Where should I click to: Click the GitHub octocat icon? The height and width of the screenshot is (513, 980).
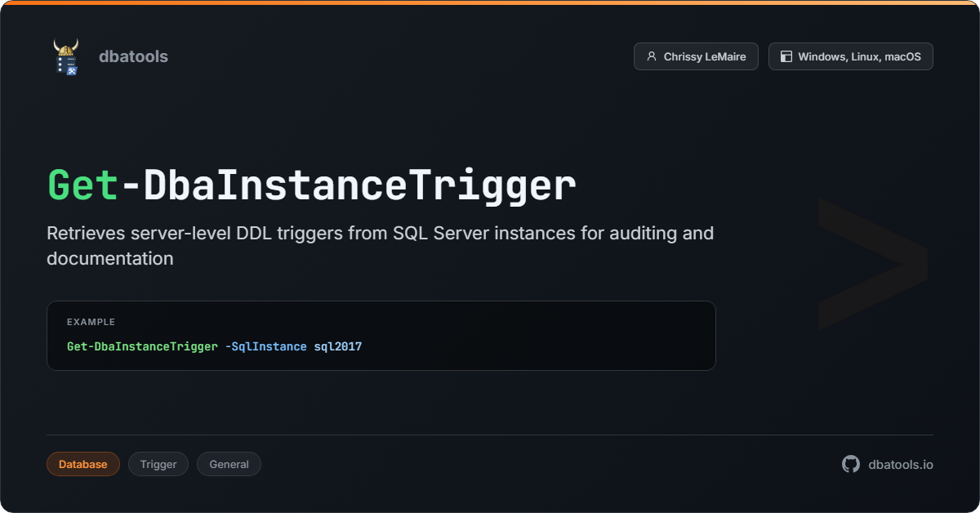(851, 464)
